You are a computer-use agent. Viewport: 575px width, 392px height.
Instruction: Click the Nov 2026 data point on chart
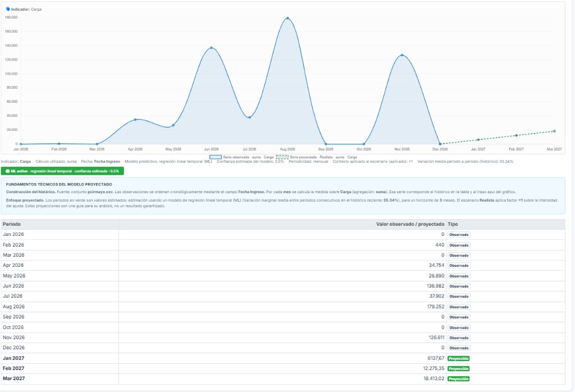pos(402,55)
